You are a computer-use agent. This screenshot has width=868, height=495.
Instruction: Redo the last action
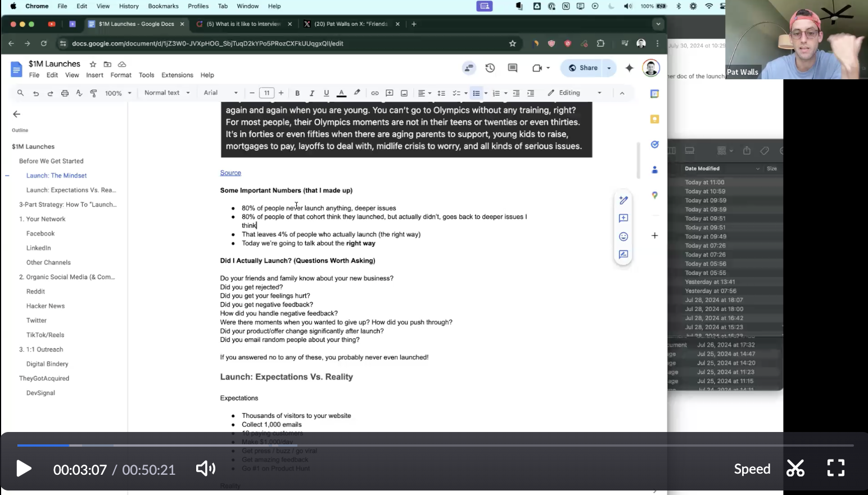[50, 93]
